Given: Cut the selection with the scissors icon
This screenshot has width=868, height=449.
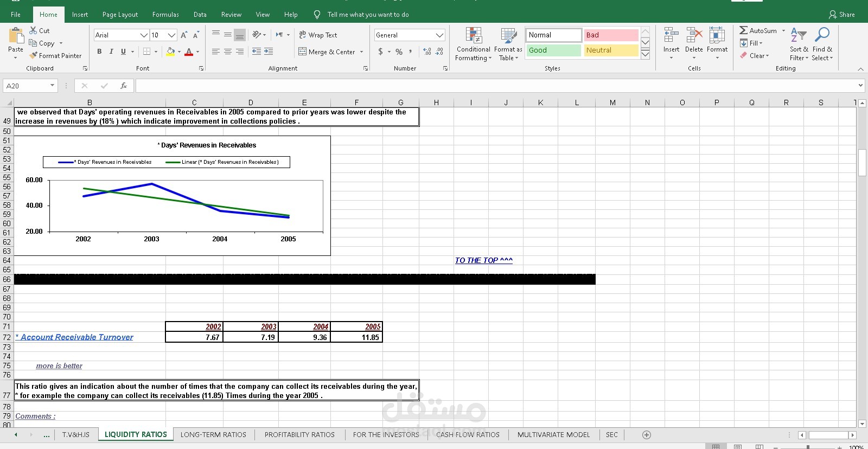Looking at the screenshot, I should click(34, 30).
